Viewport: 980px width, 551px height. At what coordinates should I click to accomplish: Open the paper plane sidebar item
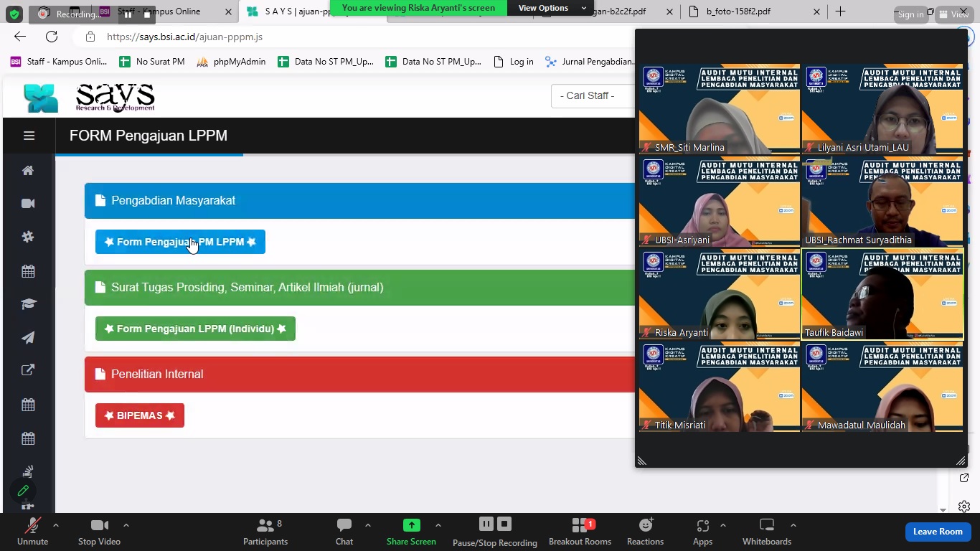tap(28, 338)
